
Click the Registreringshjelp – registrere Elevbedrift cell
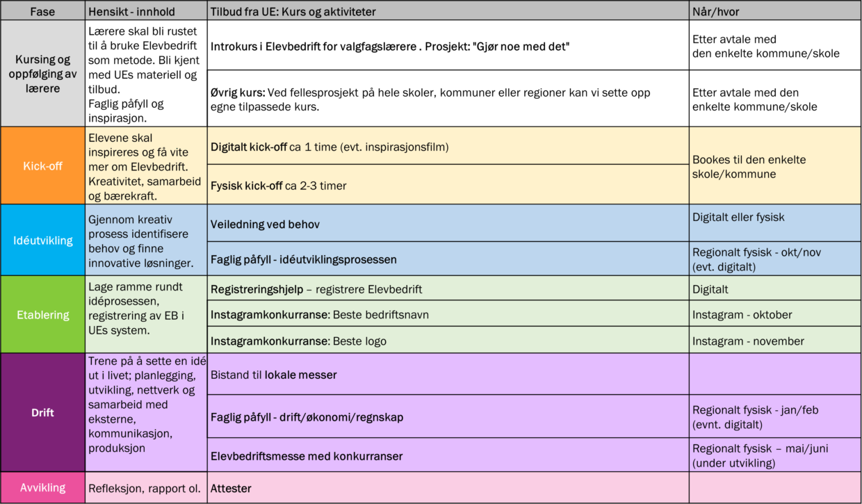(x=448, y=288)
